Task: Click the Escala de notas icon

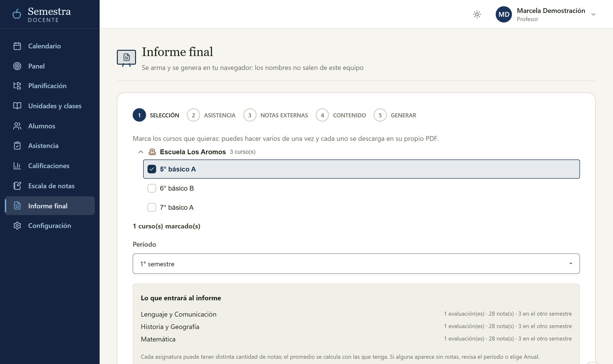Action: point(17,186)
